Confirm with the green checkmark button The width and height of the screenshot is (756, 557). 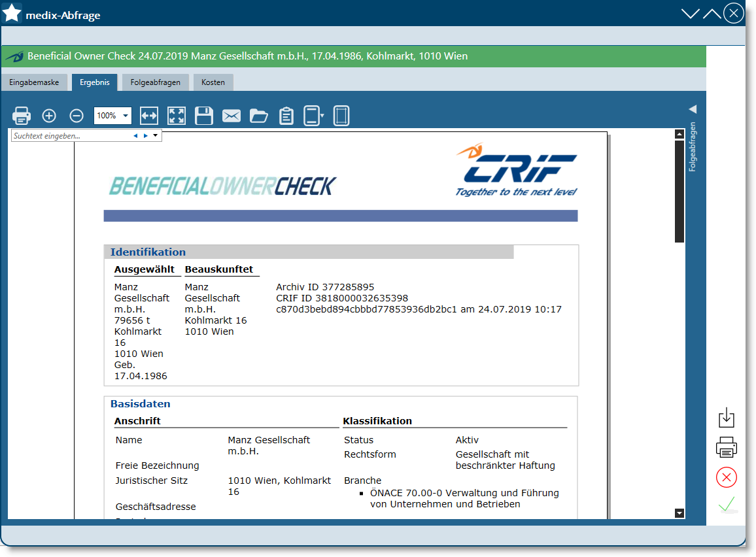point(726,505)
